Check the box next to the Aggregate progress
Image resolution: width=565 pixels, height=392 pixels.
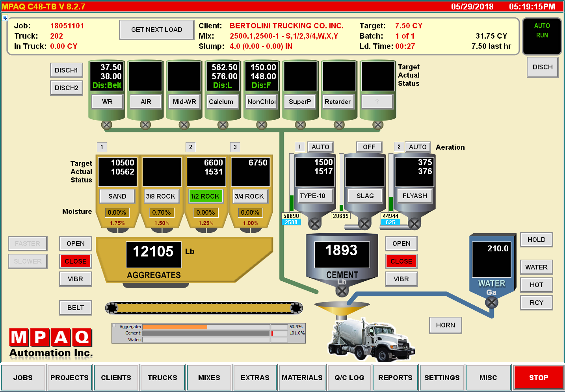pyautogui.click(x=115, y=326)
